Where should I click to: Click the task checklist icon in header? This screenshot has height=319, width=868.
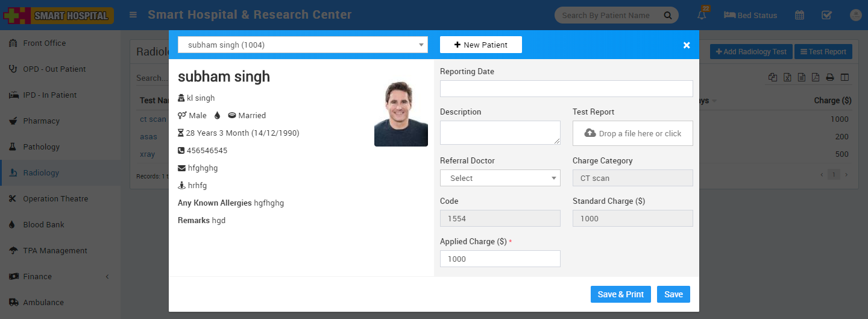tap(827, 15)
